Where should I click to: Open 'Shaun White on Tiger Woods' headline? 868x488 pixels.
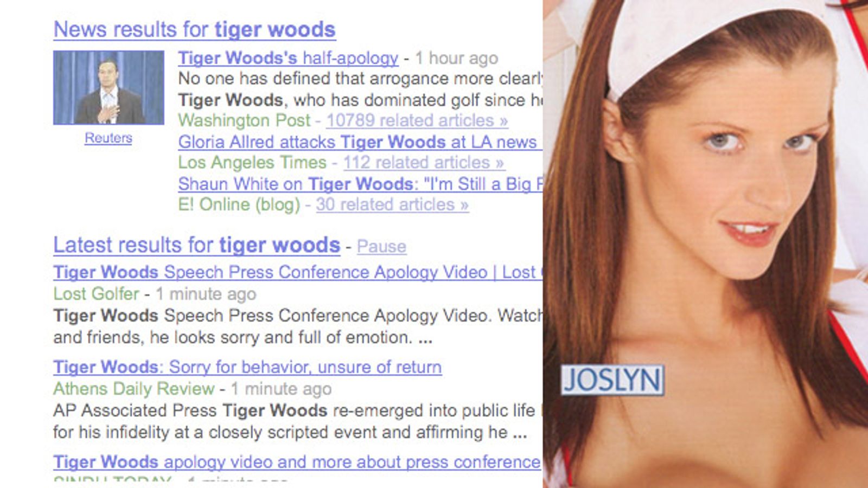coord(360,184)
